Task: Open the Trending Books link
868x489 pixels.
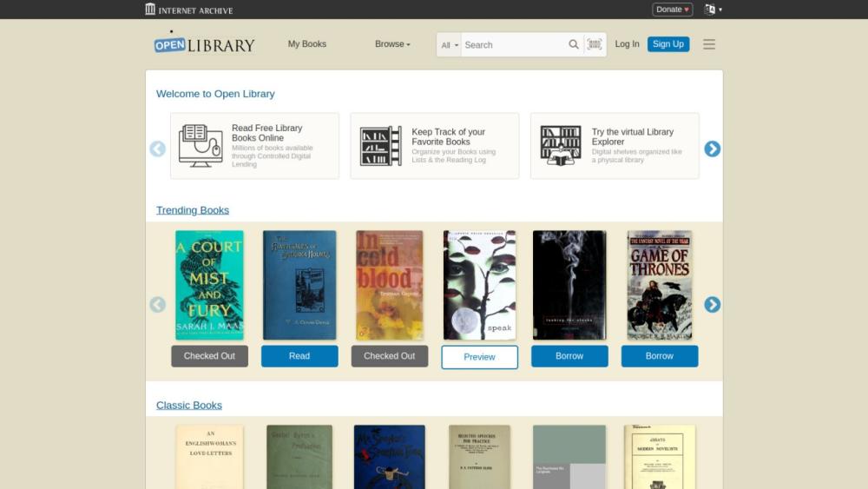Action: pyautogui.click(x=193, y=210)
